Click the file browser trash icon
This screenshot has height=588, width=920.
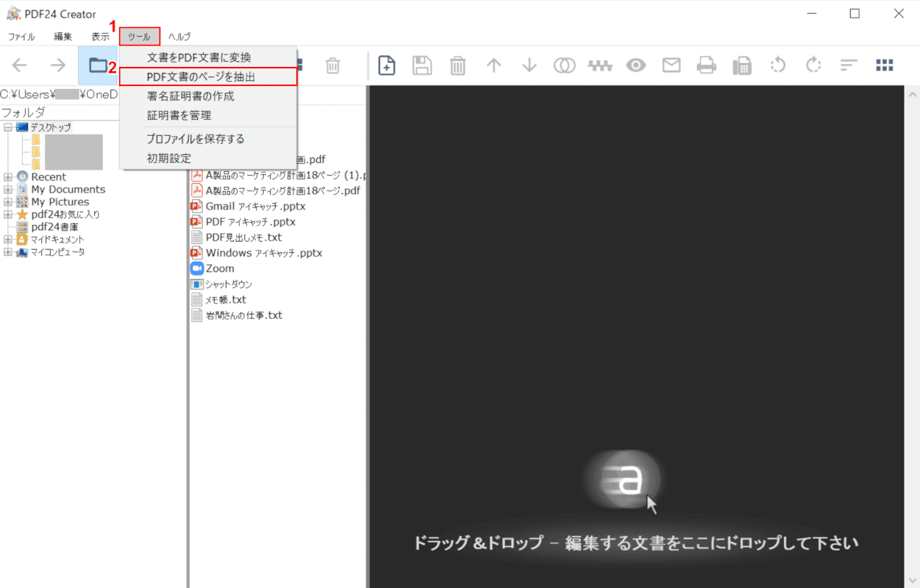(333, 65)
